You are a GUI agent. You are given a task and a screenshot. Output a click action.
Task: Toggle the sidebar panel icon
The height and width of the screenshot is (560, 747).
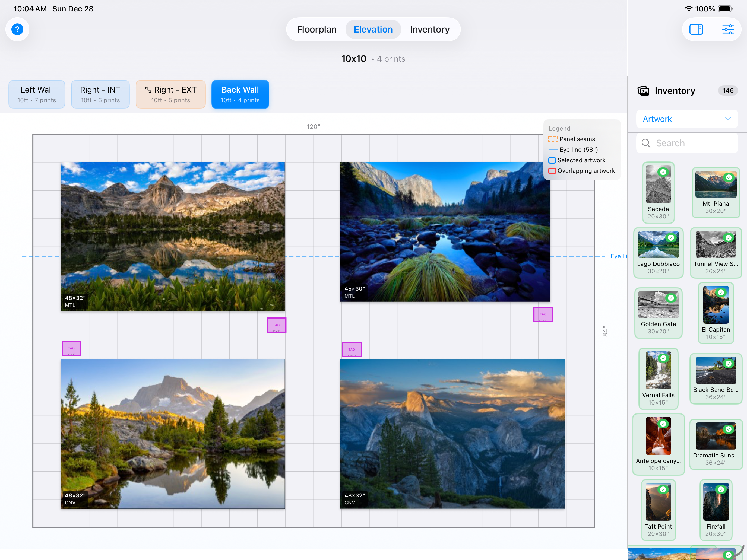coord(696,29)
